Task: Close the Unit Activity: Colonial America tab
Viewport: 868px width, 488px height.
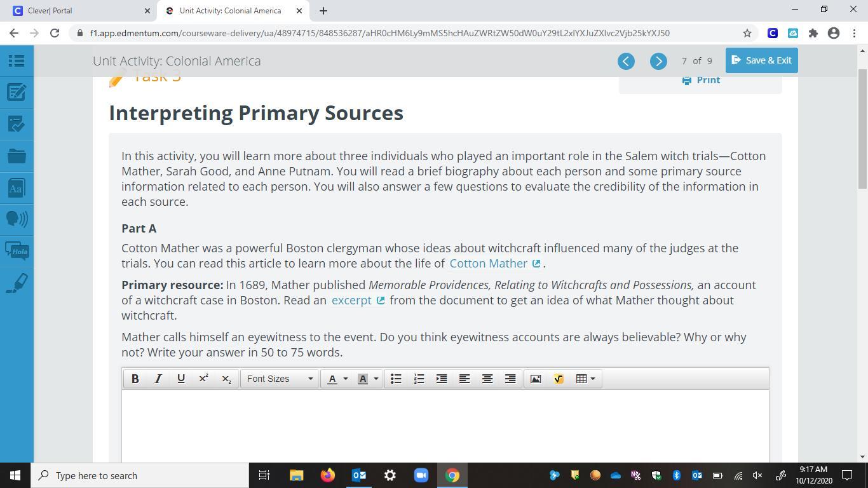Action: [x=299, y=11]
